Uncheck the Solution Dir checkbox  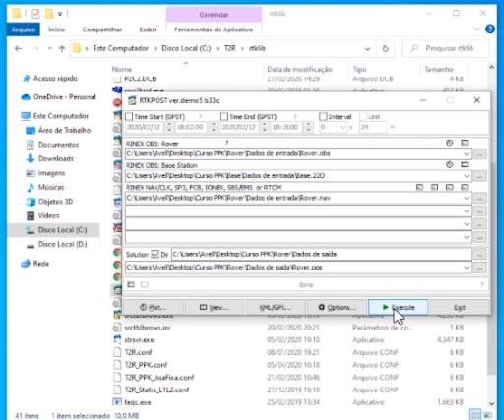[155, 254]
